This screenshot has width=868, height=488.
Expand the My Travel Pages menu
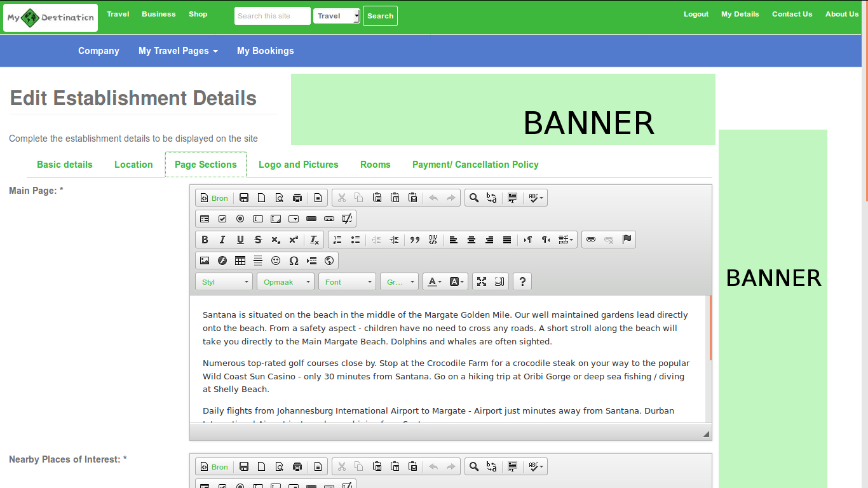[x=178, y=51]
